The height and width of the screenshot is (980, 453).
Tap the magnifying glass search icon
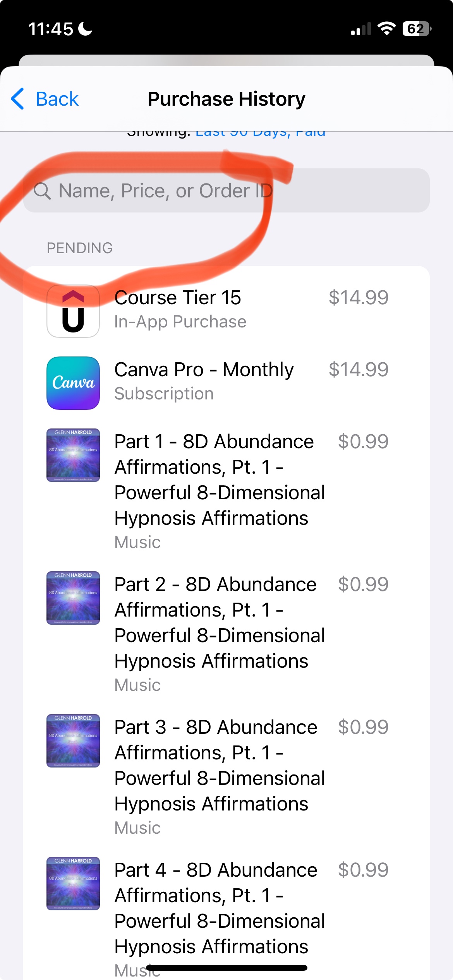click(x=42, y=191)
